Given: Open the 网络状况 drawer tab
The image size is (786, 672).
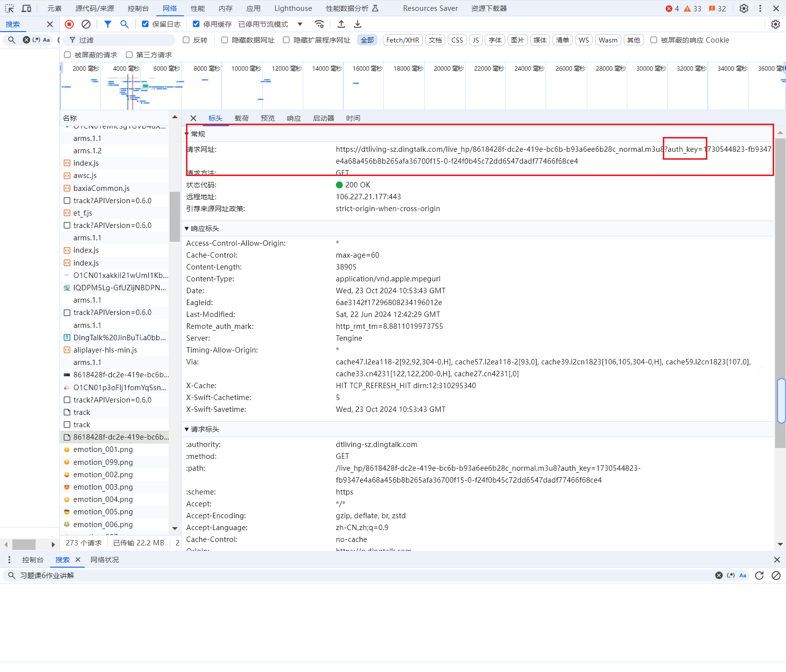Looking at the screenshot, I should (x=104, y=560).
